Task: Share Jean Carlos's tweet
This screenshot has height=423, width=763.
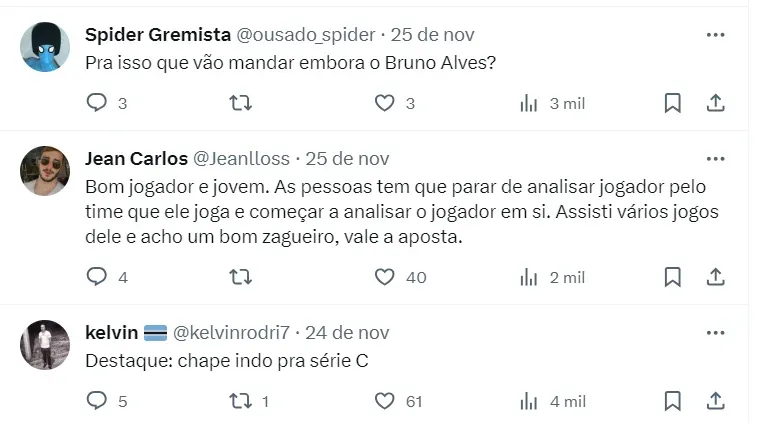Action: point(715,277)
